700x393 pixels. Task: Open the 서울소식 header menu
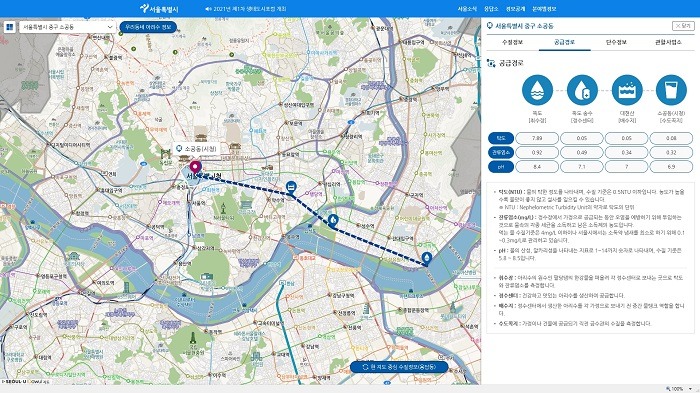click(x=467, y=9)
